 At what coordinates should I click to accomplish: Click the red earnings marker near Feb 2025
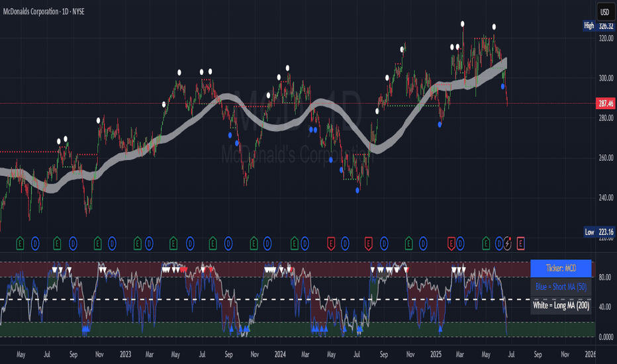(x=451, y=244)
